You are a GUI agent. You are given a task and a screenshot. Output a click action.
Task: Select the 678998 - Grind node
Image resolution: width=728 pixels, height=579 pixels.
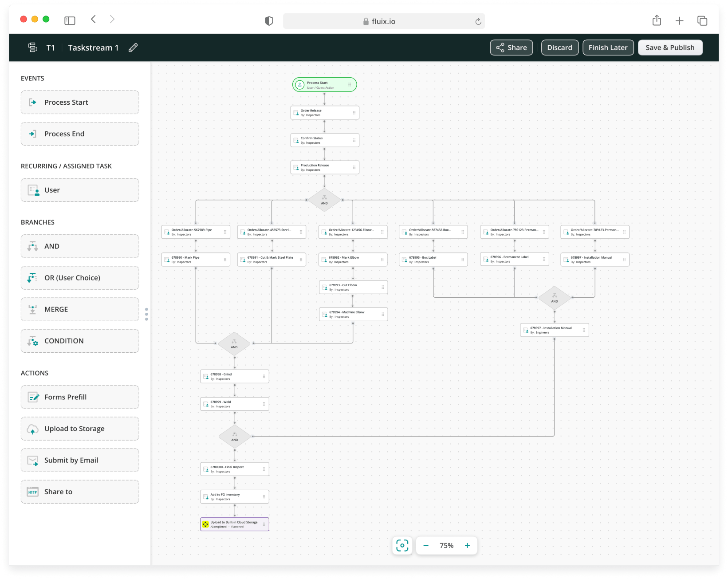[x=235, y=376]
